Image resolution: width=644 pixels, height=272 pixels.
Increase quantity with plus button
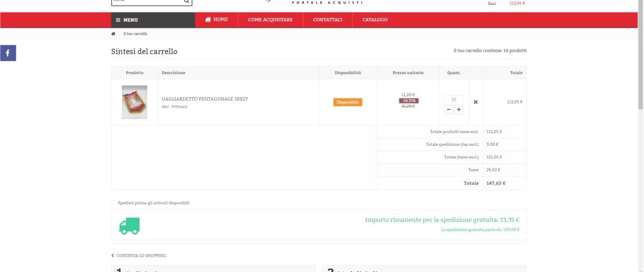(x=459, y=109)
